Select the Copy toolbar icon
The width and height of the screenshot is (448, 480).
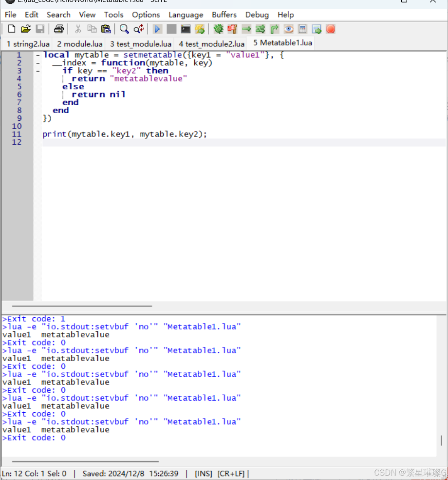tap(92, 29)
